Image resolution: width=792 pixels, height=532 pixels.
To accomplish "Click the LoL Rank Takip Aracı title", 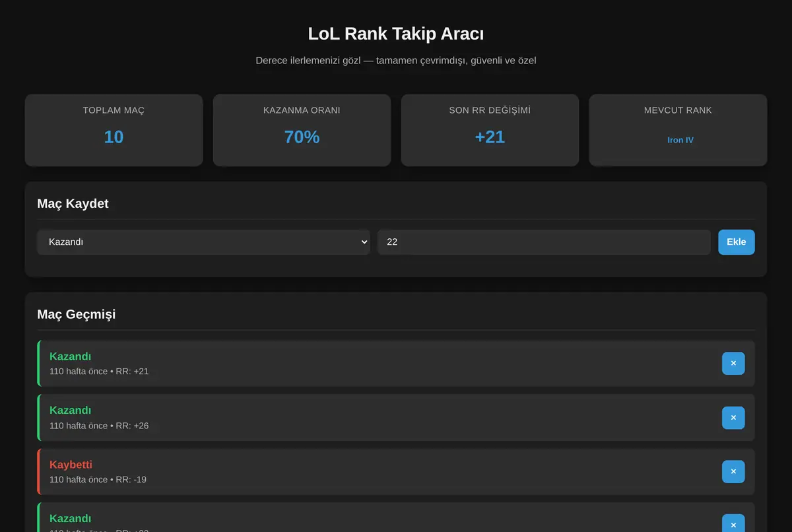I will pyautogui.click(x=396, y=34).
